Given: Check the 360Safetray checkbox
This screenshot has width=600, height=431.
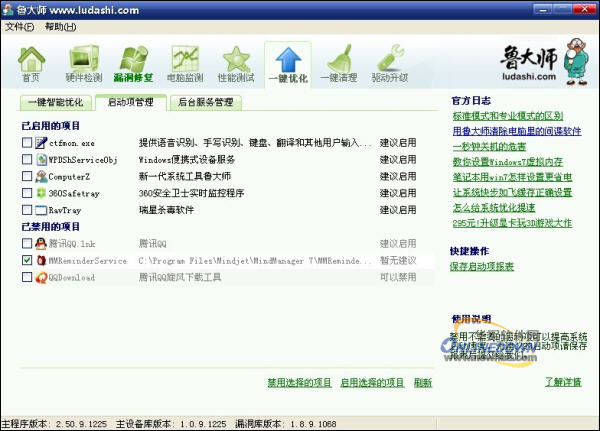Looking at the screenshot, I should (27, 194).
